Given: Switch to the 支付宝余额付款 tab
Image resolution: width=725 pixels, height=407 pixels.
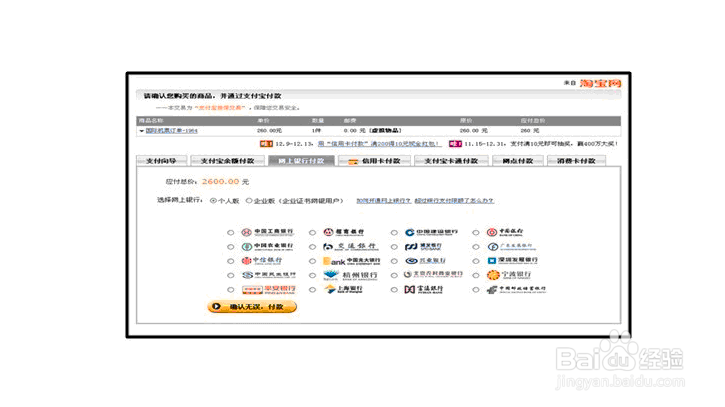Looking at the screenshot, I should pos(227,161).
